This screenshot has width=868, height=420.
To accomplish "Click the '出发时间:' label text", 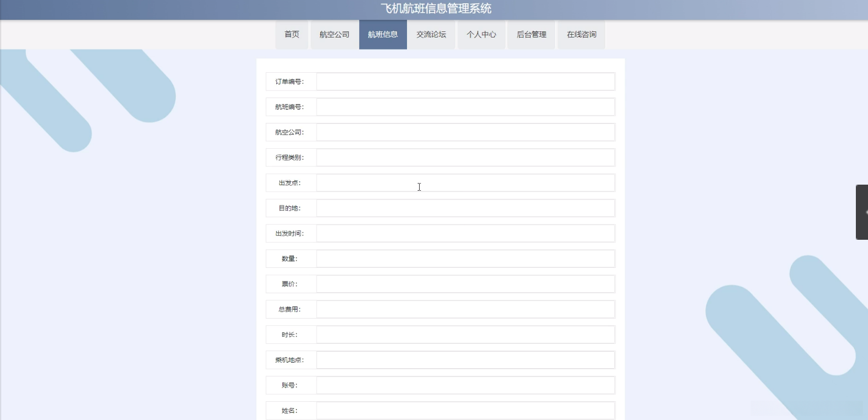I will 290,234.
